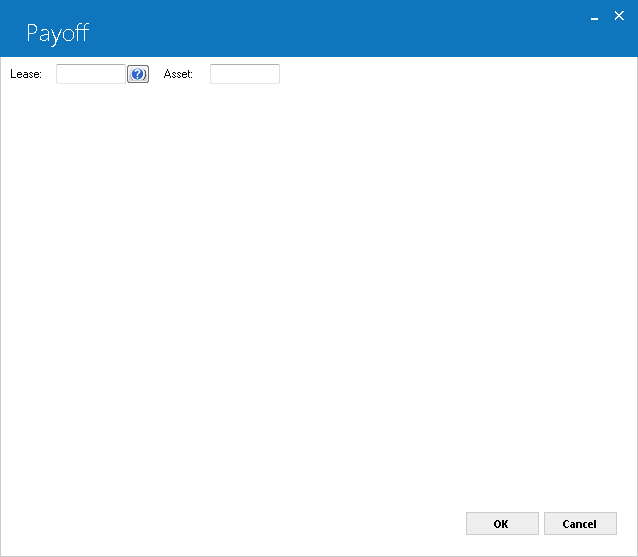The width and height of the screenshot is (638, 557).
Task: Click the blue circle question icon
Action: (x=138, y=74)
